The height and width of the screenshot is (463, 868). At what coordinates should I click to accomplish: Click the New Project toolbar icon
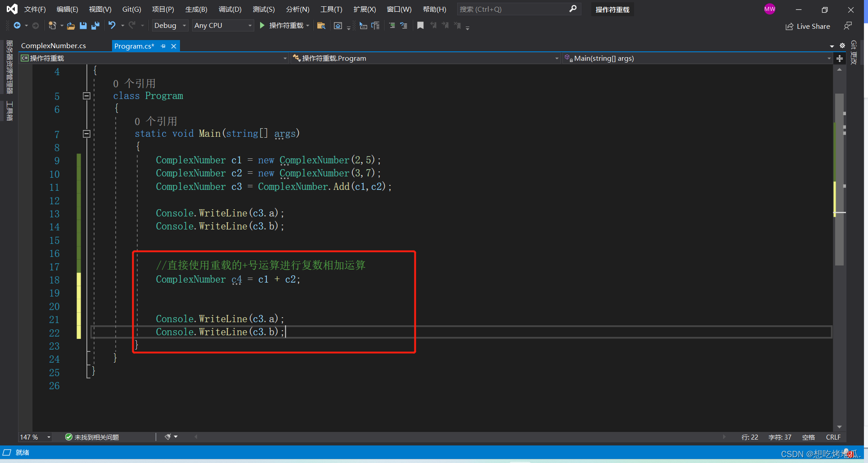54,26
